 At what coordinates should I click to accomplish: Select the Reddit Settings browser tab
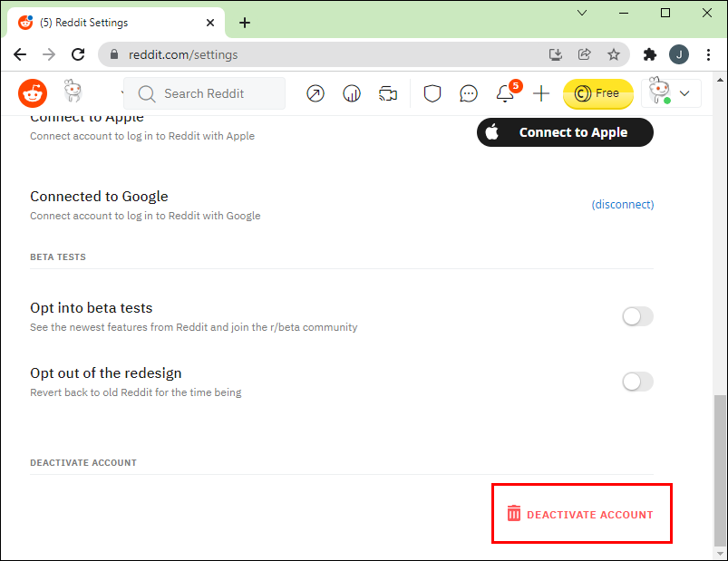coord(113,23)
